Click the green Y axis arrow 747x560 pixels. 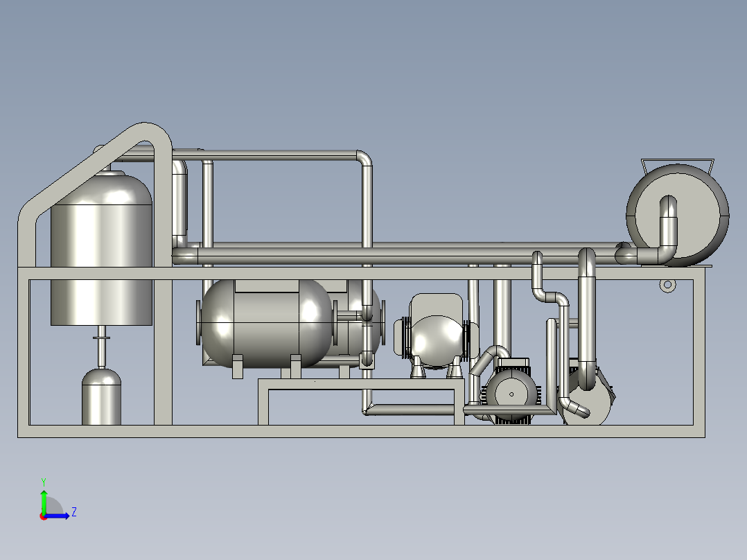(44, 501)
